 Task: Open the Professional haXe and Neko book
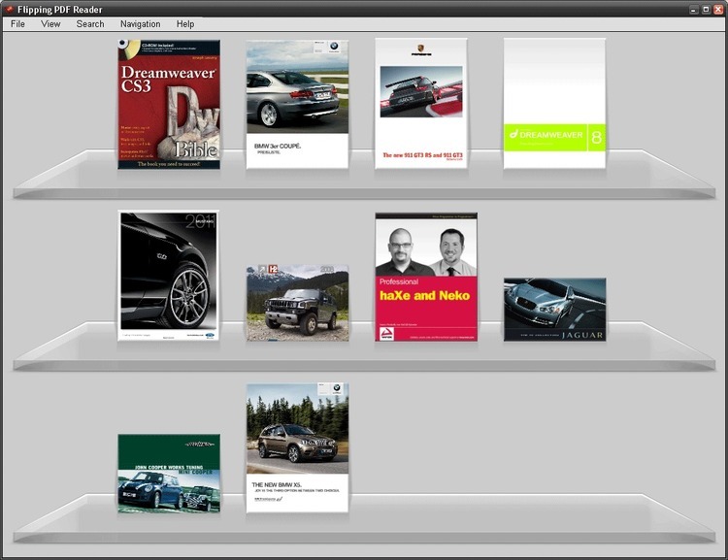[426, 278]
